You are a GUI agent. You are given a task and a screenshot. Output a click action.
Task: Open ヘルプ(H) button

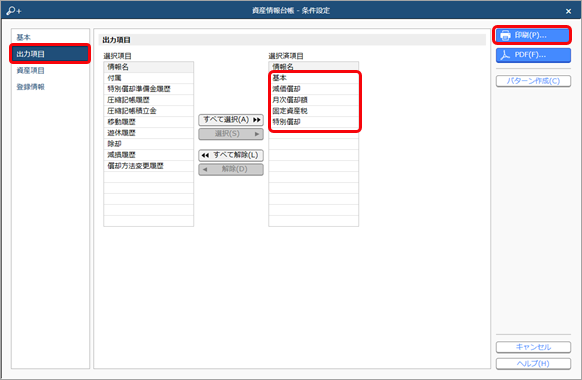click(533, 364)
